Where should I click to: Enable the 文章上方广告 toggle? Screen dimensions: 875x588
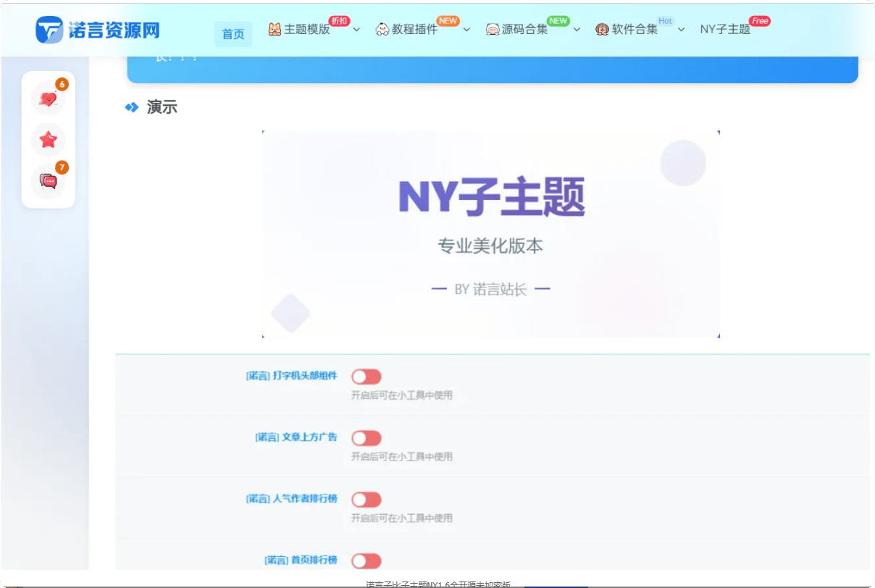tap(367, 438)
